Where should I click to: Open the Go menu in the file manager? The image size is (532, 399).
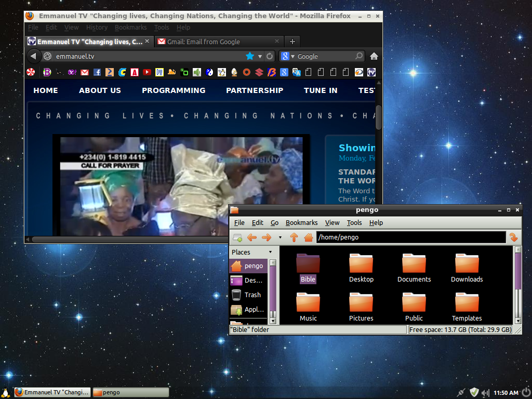(274, 222)
